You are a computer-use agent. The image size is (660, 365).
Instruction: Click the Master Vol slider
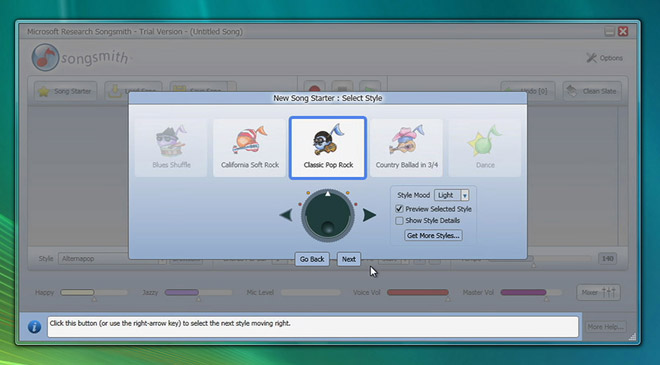pyautogui.click(x=530, y=292)
